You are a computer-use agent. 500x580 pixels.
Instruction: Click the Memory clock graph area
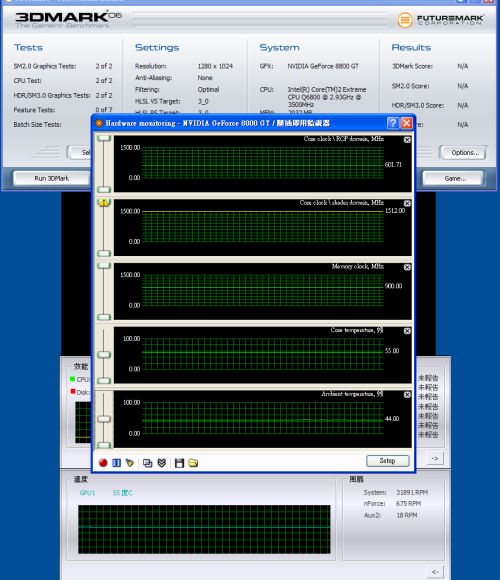(x=263, y=291)
